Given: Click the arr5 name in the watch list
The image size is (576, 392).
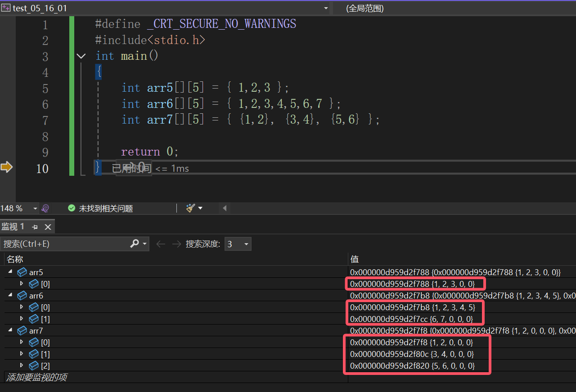Looking at the screenshot, I should point(36,272).
